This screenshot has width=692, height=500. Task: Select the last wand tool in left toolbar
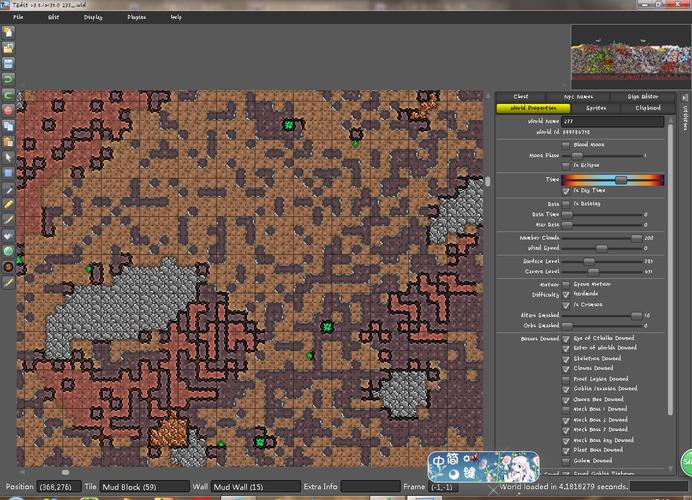pyautogui.click(x=8, y=282)
